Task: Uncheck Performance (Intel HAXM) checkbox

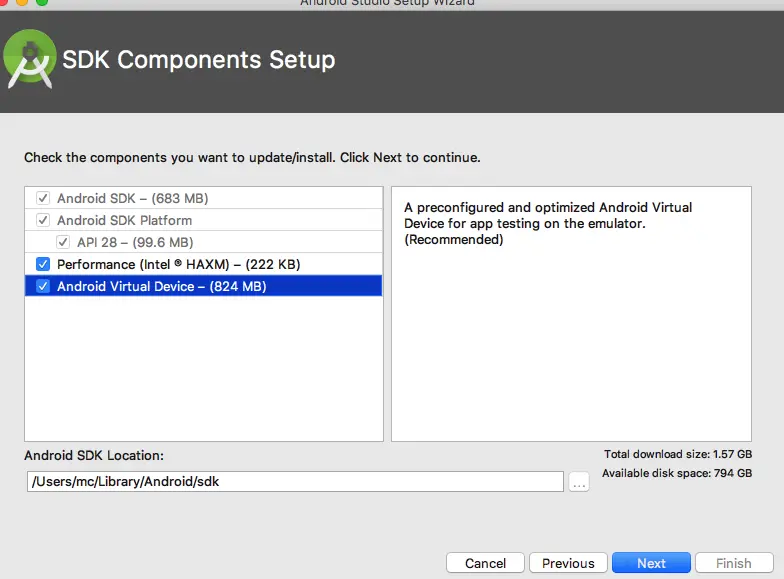Action: click(43, 264)
